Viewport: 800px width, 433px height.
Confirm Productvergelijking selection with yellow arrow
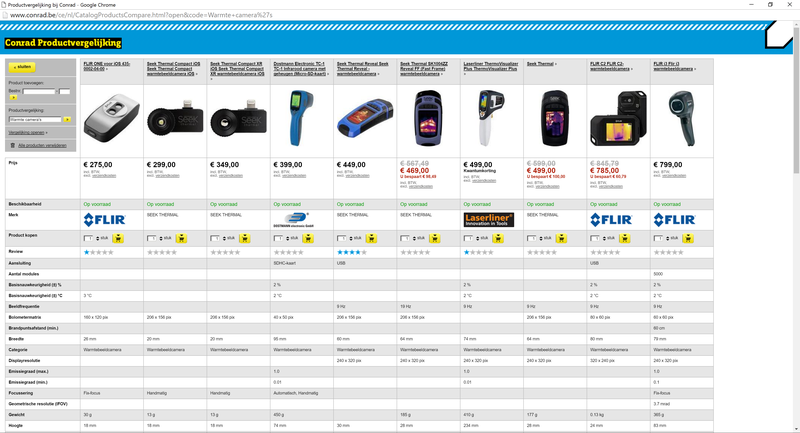tap(67, 119)
